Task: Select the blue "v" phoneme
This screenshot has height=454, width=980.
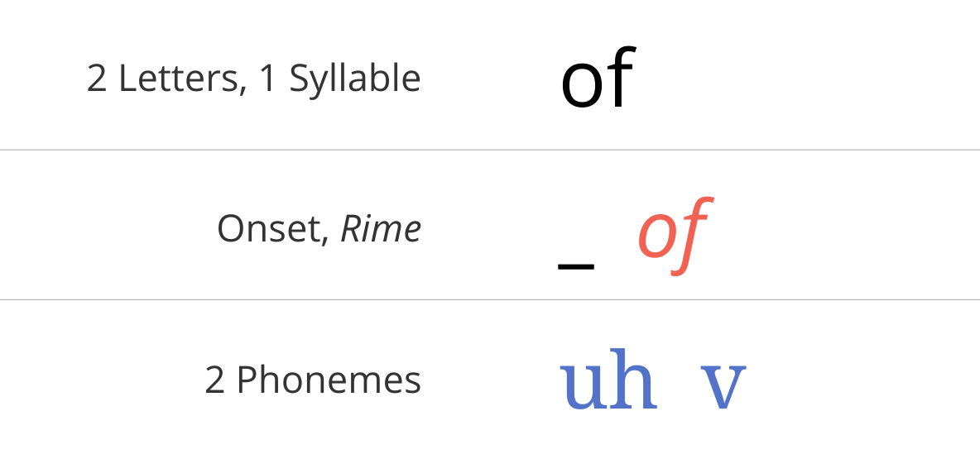Action: pos(723,386)
